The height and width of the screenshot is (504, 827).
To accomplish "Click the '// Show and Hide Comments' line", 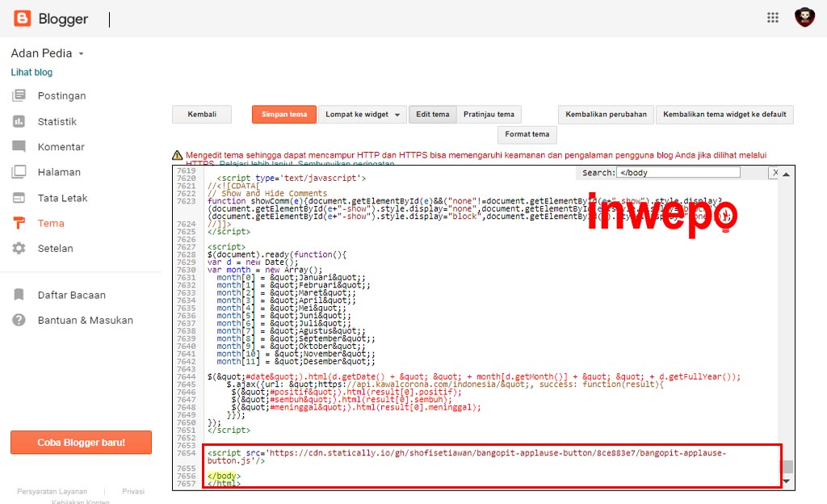I will (x=267, y=194).
